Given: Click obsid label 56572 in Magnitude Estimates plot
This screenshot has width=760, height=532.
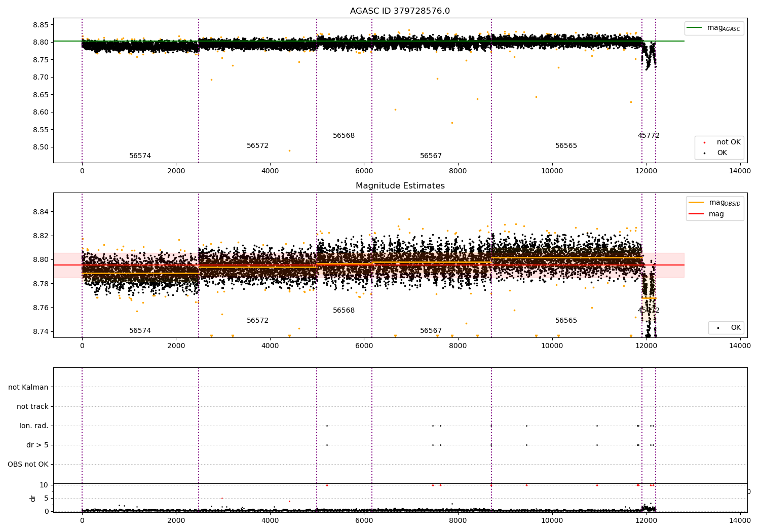Looking at the screenshot, I should [257, 321].
